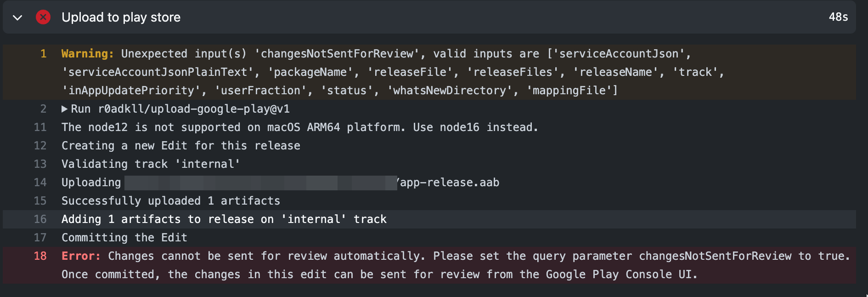Image resolution: width=868 pixels, height=297 pixels.
Task: Select the Committing the Edit log entry
Action: pos(124,238)
